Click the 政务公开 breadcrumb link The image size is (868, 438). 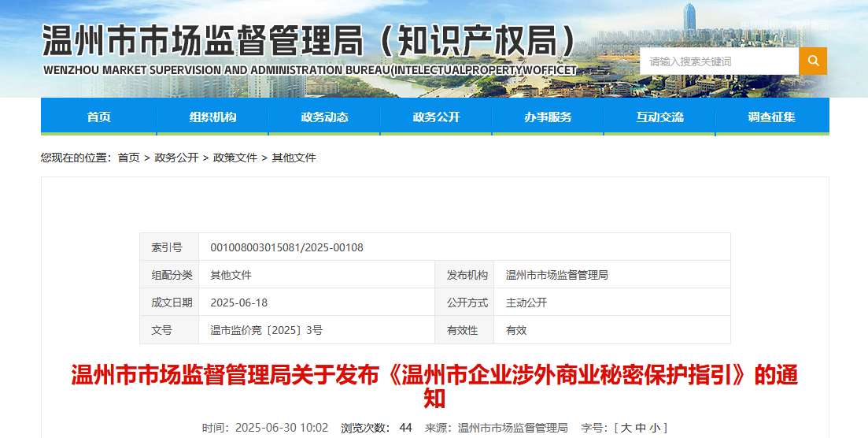[x=176, y=158]
